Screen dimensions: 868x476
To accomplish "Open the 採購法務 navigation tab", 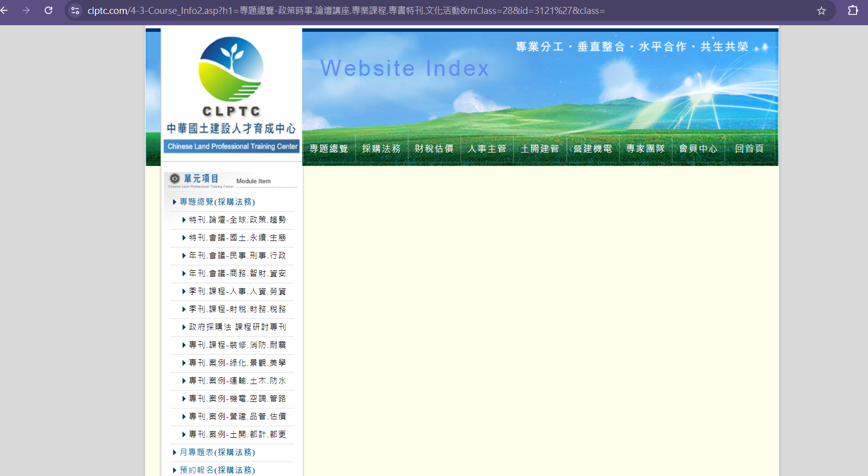I will pyautogui.click(x=382, y=149).
